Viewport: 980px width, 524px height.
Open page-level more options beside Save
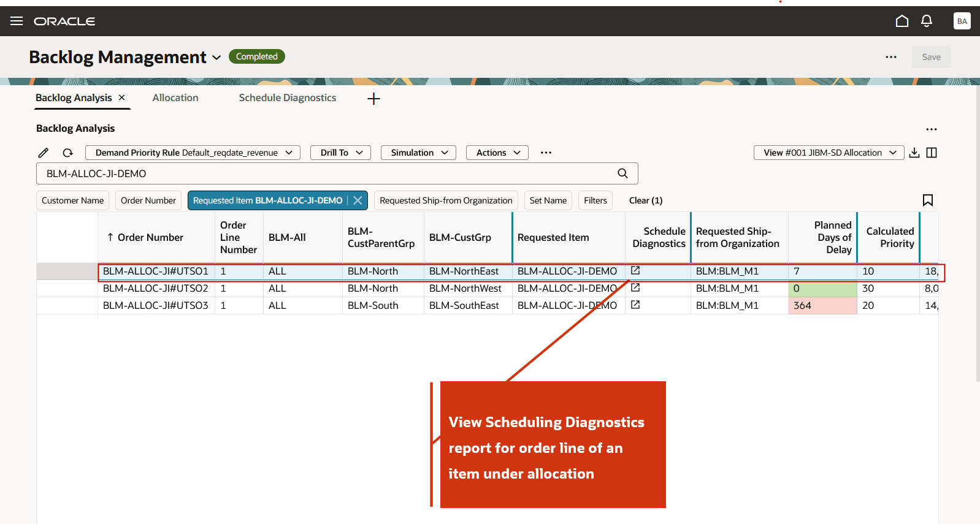click(891, 57)
